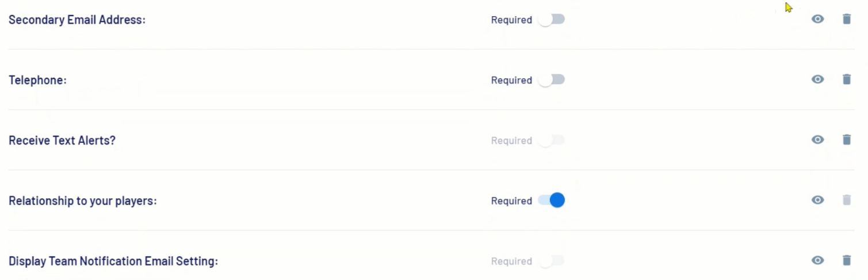Disable Required for Relationship to your players
This screenshot has height=280, width=868.
coord(552,200)
